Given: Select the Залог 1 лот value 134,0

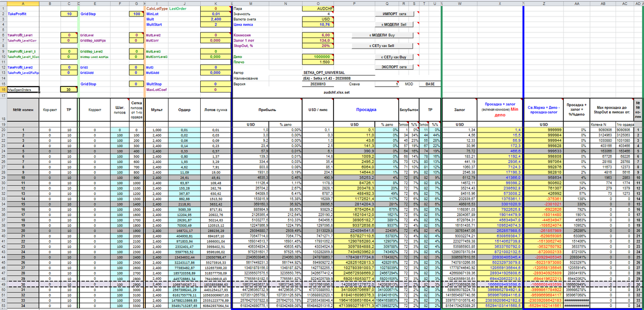Looking at the screenshot, I should pyautogui.click(x=317, y=40).
